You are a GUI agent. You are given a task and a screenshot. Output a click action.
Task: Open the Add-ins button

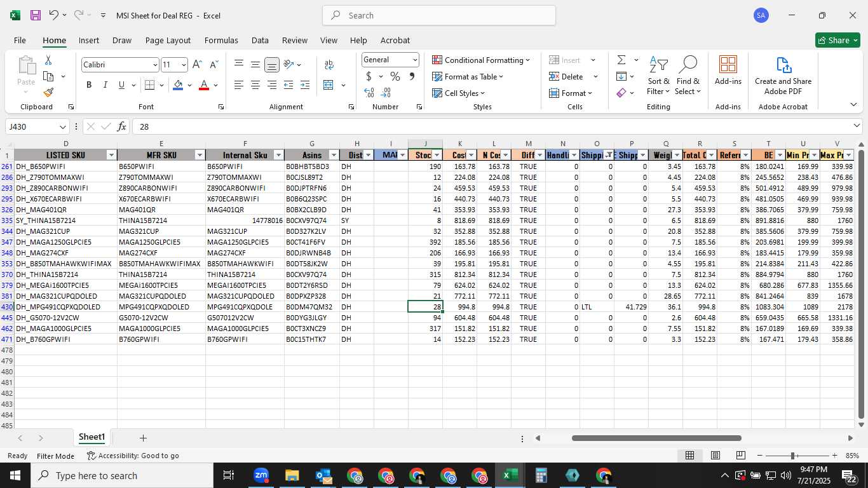[x=728, y=70]
